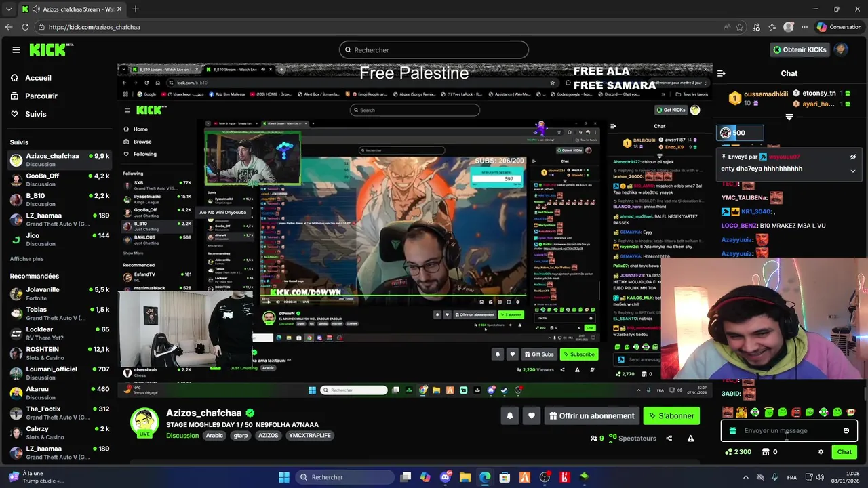Screen dimensions: 868x488
Task: Insert the flaming yellow emote
Action: 741,412
